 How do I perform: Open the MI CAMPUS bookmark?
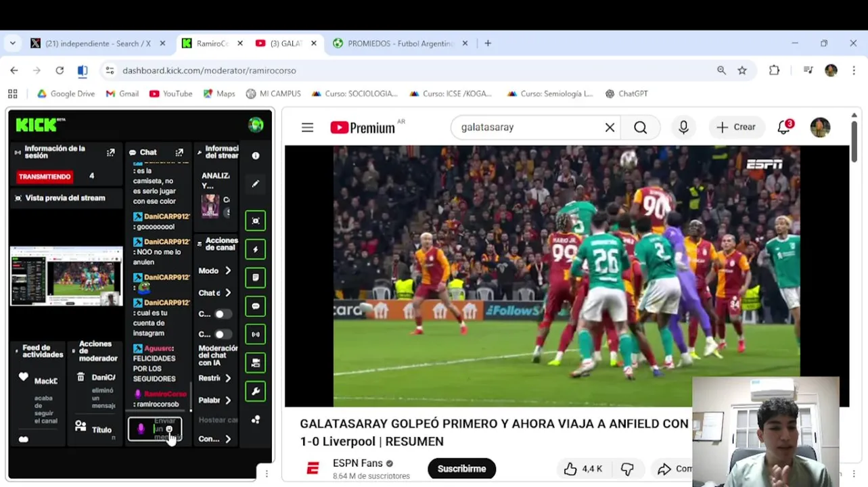(x=273, y=94)
